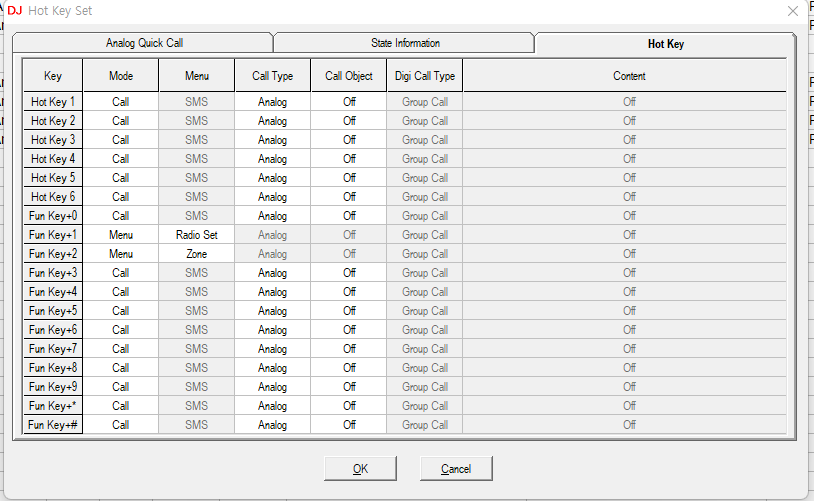This screenshot has width=814, height=501.
Task: Click the Call Object cell for Fun Key+3
Action: 349,273
